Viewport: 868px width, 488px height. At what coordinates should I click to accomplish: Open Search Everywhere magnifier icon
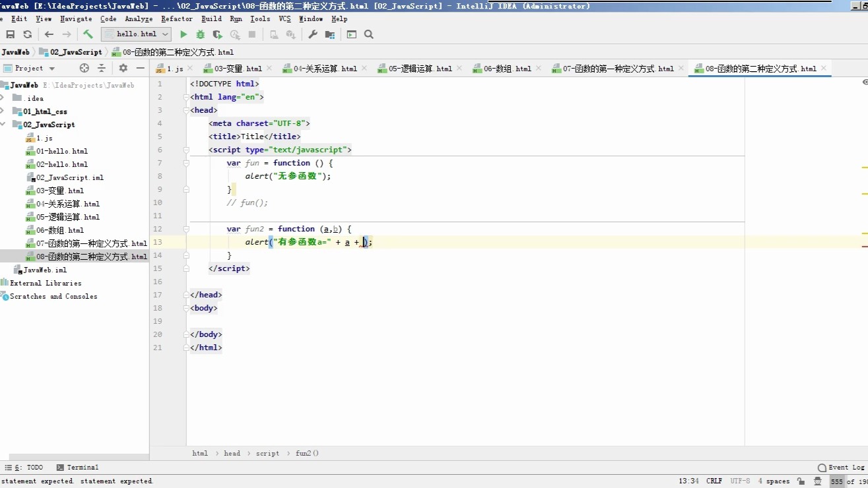click(369, 34)
